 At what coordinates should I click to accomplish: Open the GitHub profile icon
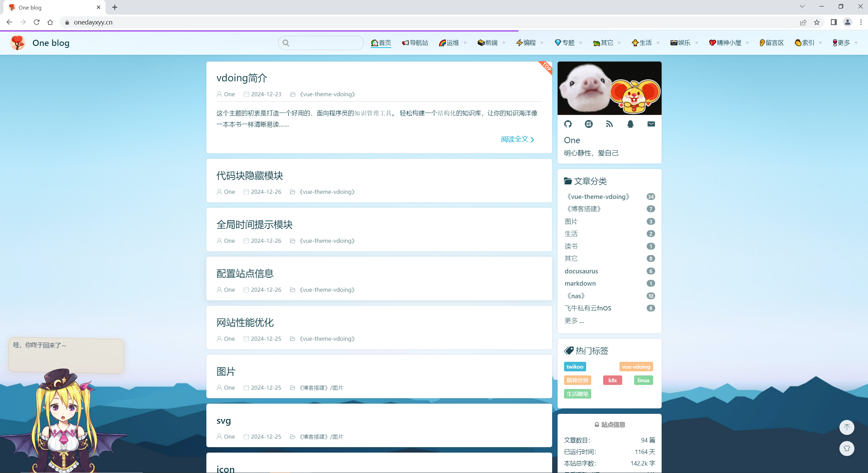(568, 124)
